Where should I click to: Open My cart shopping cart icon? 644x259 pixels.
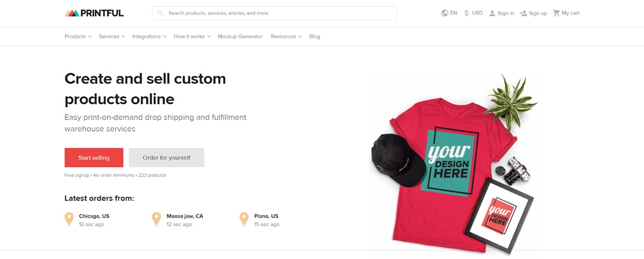pyautogui.click(x=556, y=13)
